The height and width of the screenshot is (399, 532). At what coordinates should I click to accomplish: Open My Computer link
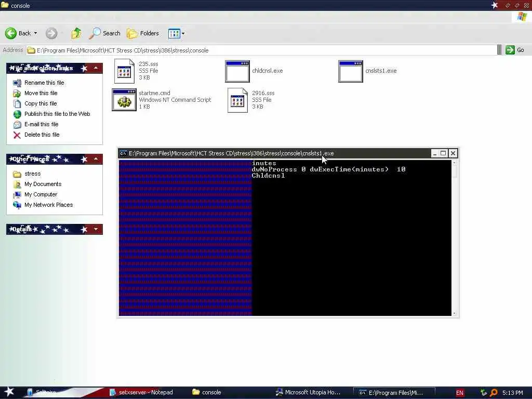(x=41, y=194)
